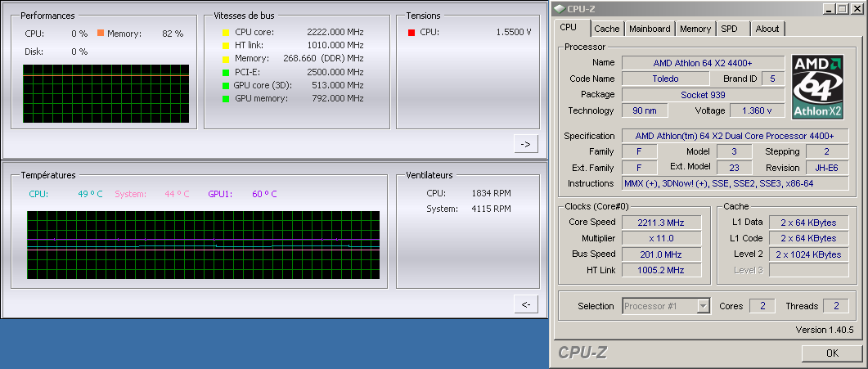Click the orange Memory color indicator

[x=100, y=34]
